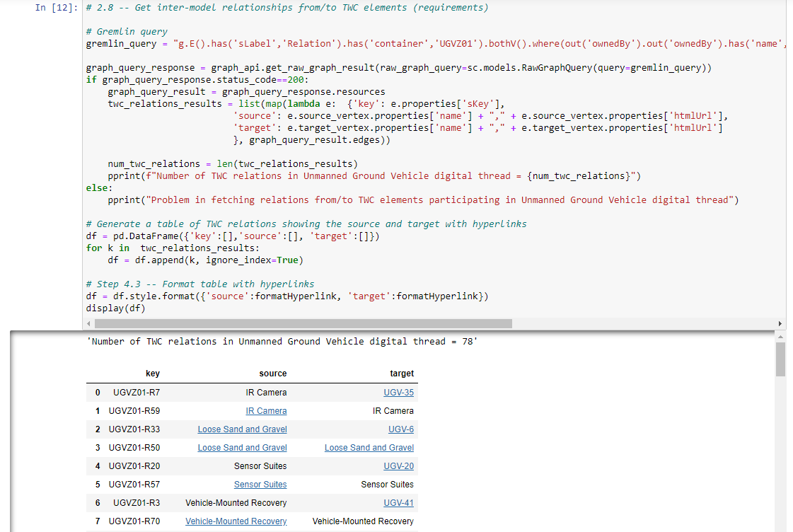Open the Vehicle-Mounted Recovery source link in UGVZ01-R70 row
The height and width of the screenshot is (532, 793).
click(x=236, y=521)
